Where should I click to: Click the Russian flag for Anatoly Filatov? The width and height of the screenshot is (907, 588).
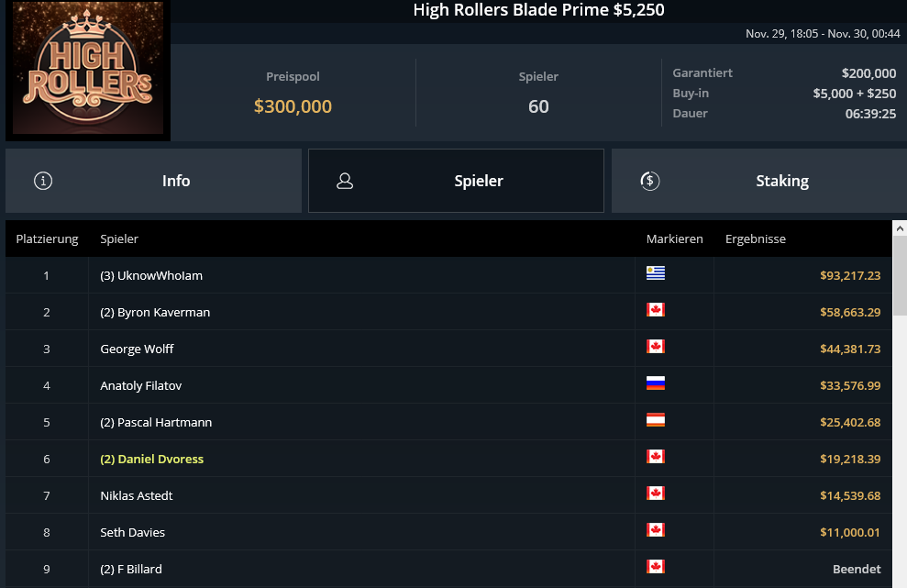click(656, 383)
